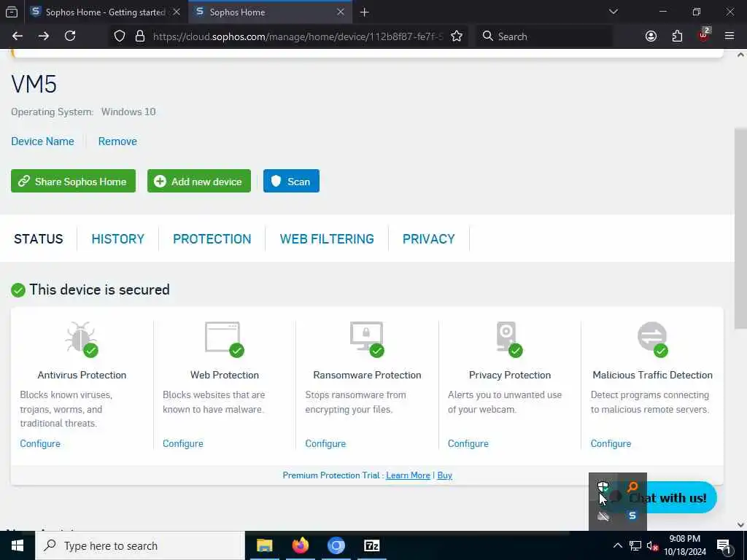
Task: Configure Ransomware Protection
Action: (325, 443)
